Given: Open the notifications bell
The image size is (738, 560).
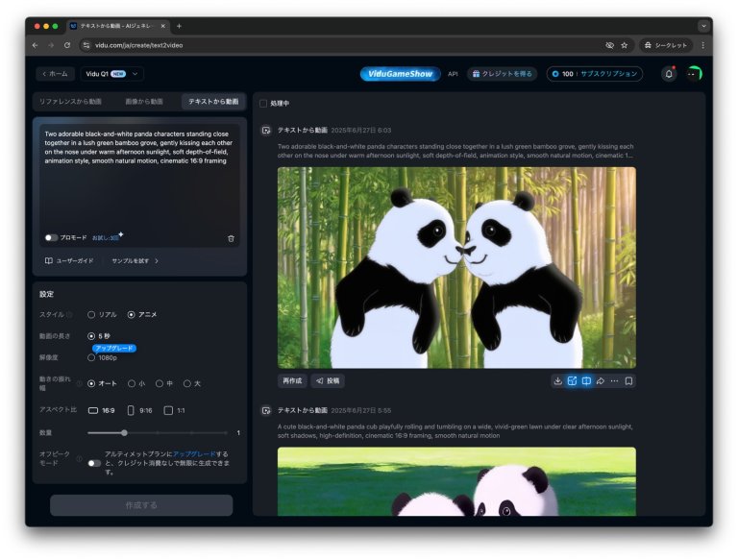Looking at the screenshot, I should (x=669, y=74).
